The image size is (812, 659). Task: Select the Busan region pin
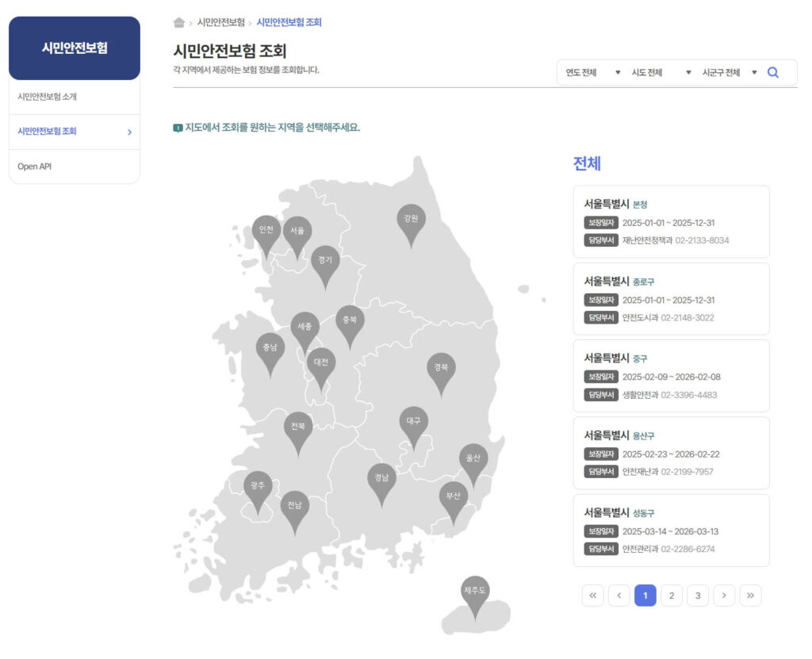[x=454, y=496]
